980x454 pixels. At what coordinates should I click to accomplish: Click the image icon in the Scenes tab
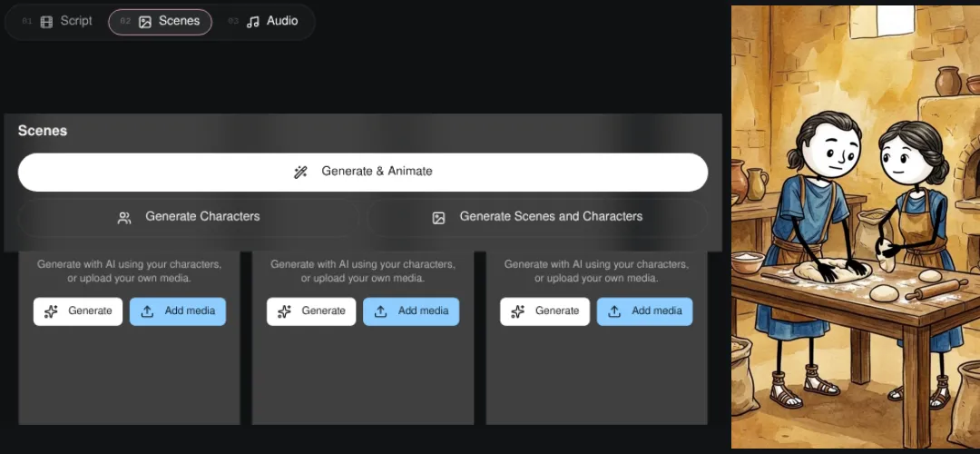(145, 22)
